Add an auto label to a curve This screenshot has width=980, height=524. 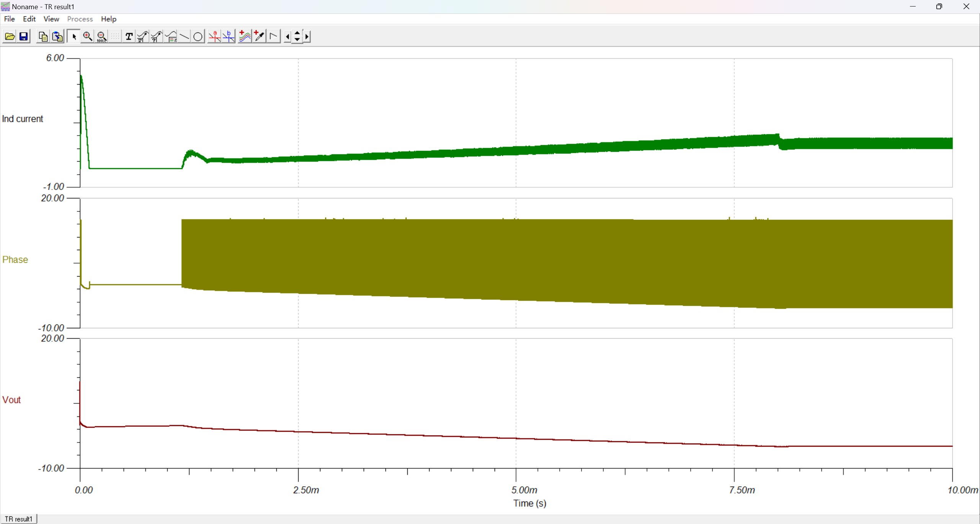point(143,36)
